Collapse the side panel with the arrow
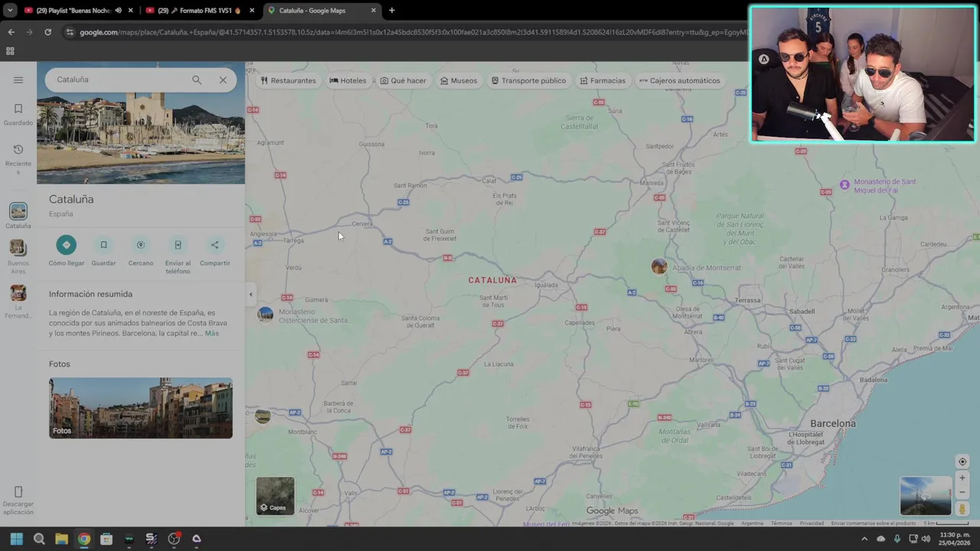The height and width of the screenshot is (551, 980). tap(250, 294)
